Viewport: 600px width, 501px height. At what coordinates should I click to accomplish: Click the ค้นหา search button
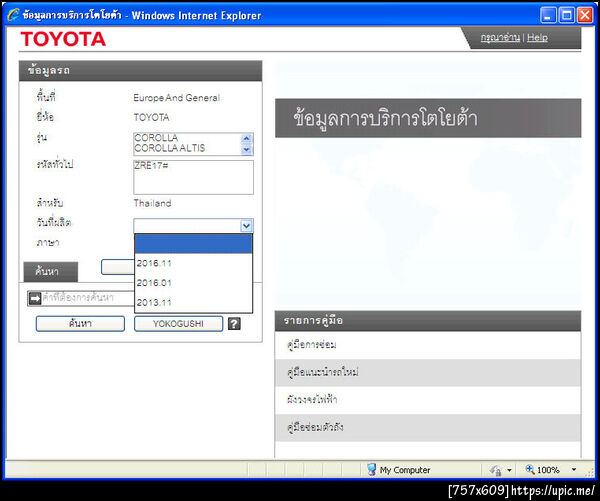[x=80, y=324]
